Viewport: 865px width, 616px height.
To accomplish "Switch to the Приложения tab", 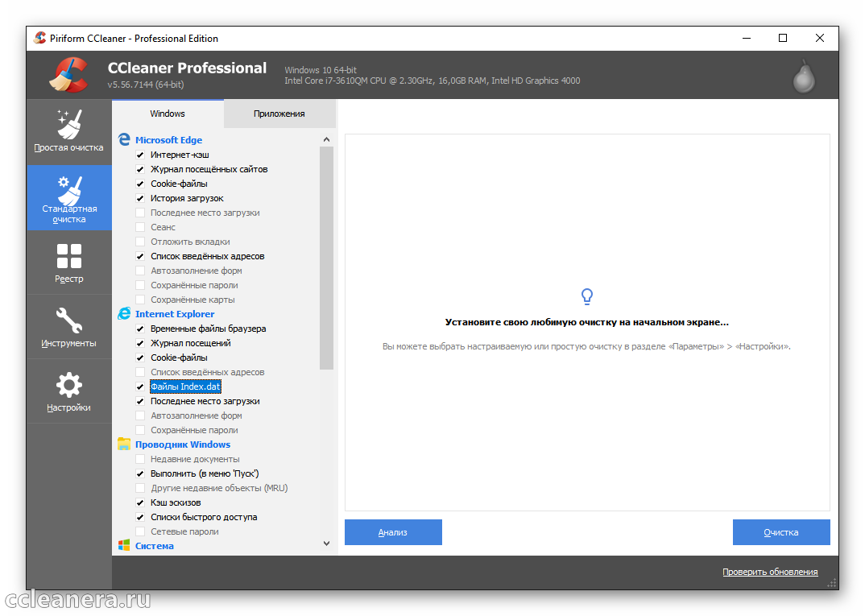I will point(279,114).
